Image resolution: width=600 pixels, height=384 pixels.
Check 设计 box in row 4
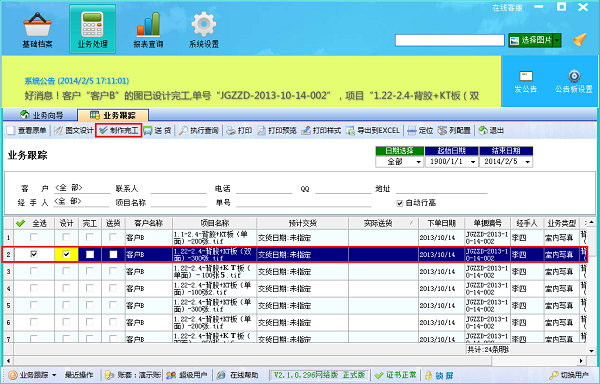[x=66, y=288]
